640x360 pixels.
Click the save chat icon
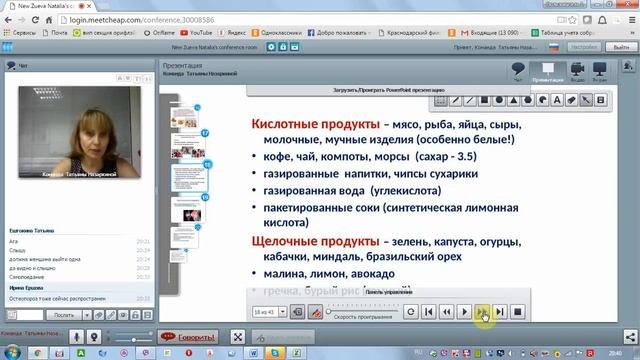click(148, 315)
